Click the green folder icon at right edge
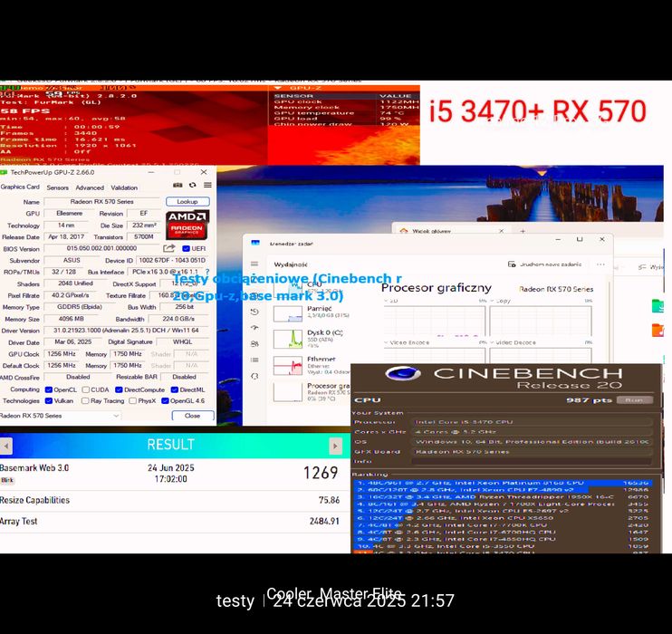The image size is (672, 634). pyautogui.click(x=658, y=306)
